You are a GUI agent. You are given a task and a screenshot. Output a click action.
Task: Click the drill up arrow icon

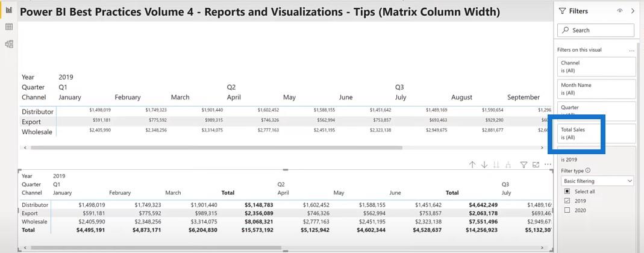pyautogui.click(x=472, y=164)
